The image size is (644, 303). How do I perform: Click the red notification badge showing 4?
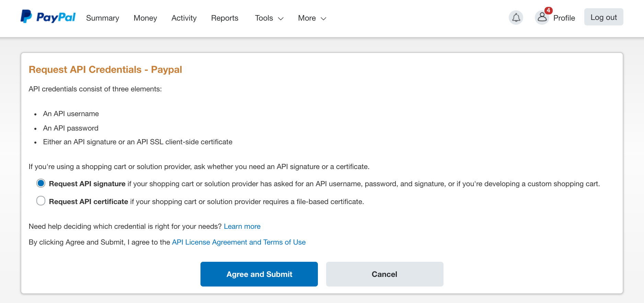(549, 10)
